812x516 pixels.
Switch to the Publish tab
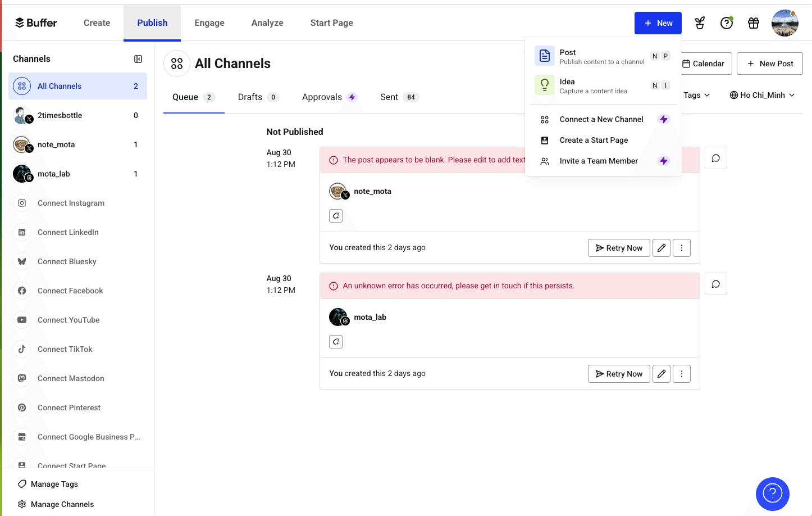(x=152, y=23)
